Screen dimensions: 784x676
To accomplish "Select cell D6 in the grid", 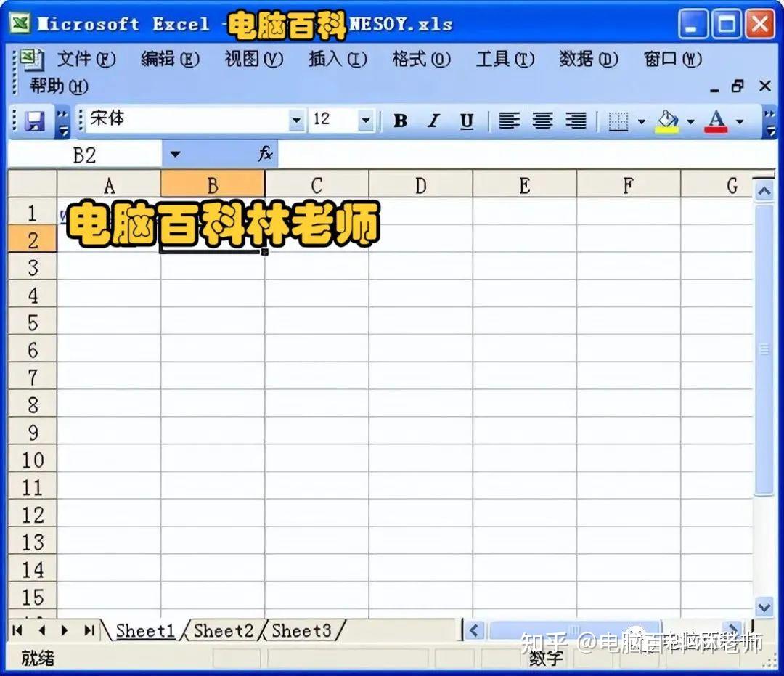I will (420, 349).
